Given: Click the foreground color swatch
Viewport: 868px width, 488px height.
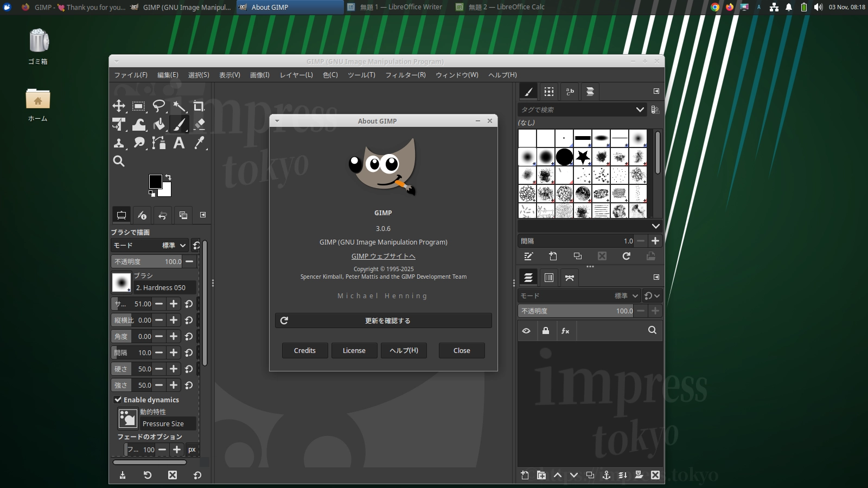Looking at the screenshot, I should pyautogui.click(x=155, y=181).
